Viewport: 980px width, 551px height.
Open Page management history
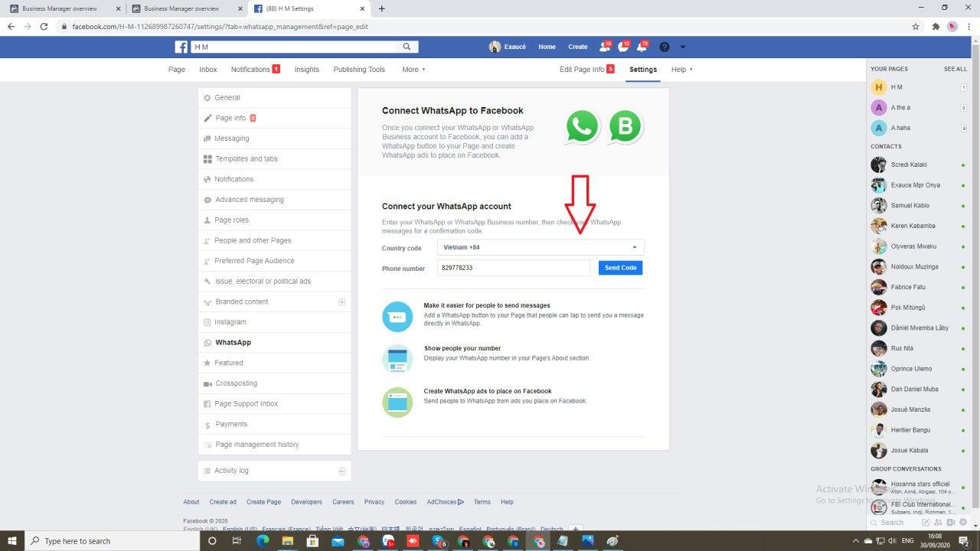tap(275, 445)
